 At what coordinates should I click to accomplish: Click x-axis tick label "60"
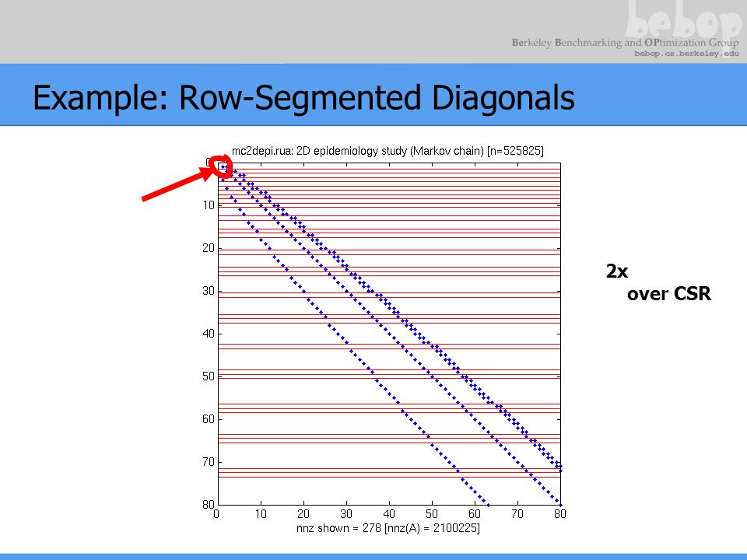click(x=475, y=514)
